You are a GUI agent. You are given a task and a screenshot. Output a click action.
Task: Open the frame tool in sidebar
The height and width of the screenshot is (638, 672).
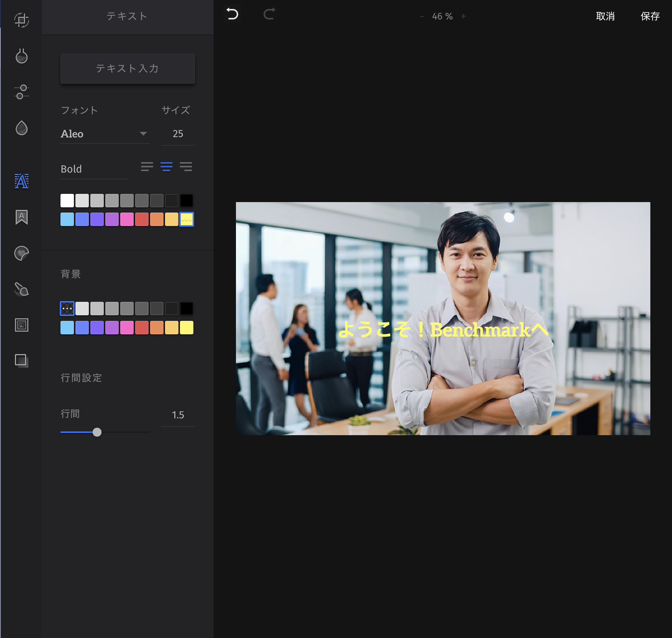(x=22, y=325)
